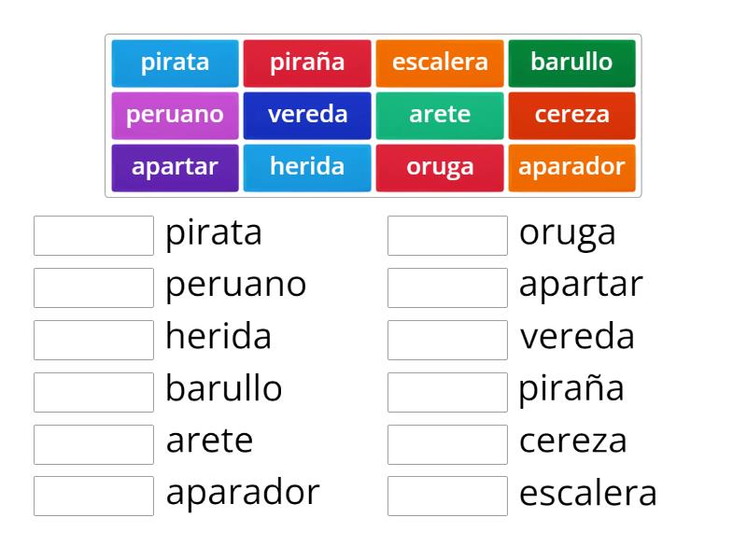Click the answer box beside peruano
Image resolution: width=747 pixels, height=560 pixels.
point(92,287)
